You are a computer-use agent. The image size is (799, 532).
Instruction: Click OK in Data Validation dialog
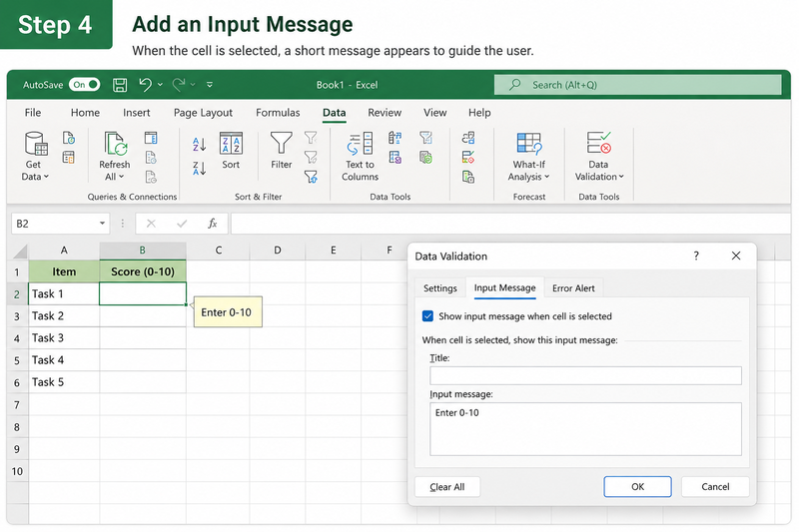[x=637, y=487]
